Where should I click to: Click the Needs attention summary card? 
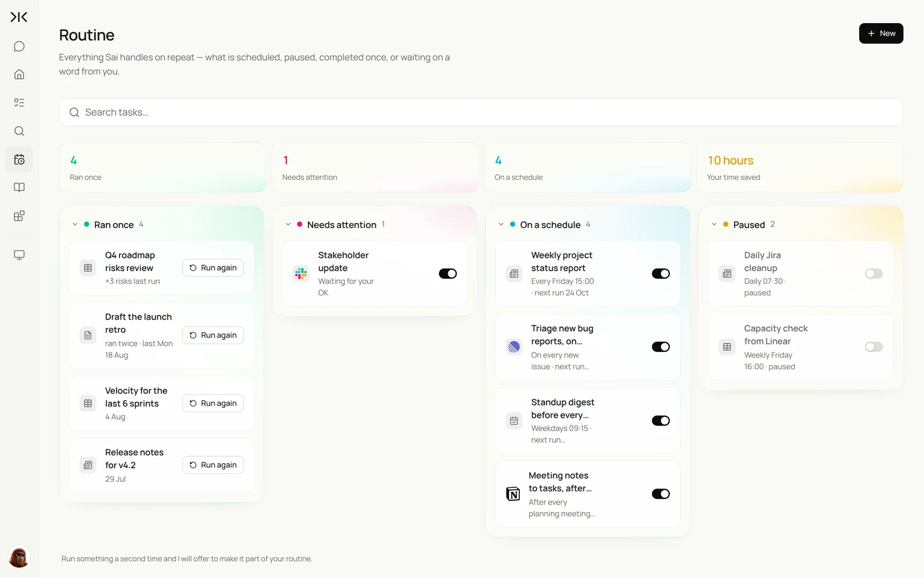coord(375,167)
